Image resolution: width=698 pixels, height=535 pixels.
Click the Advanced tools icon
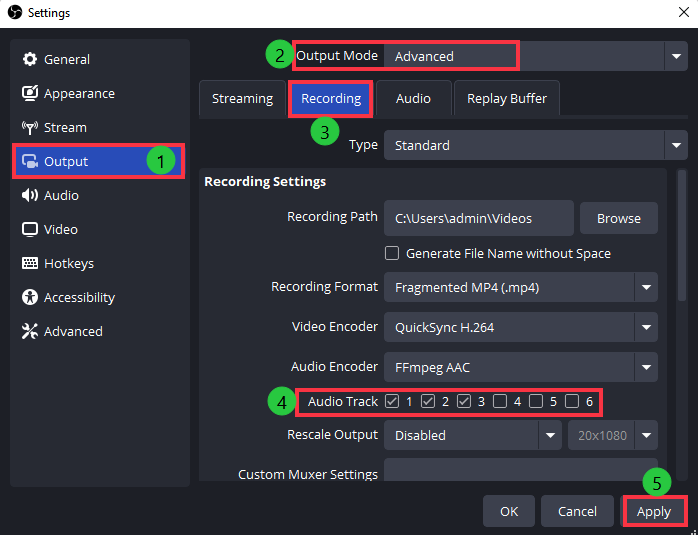[30, 332]
